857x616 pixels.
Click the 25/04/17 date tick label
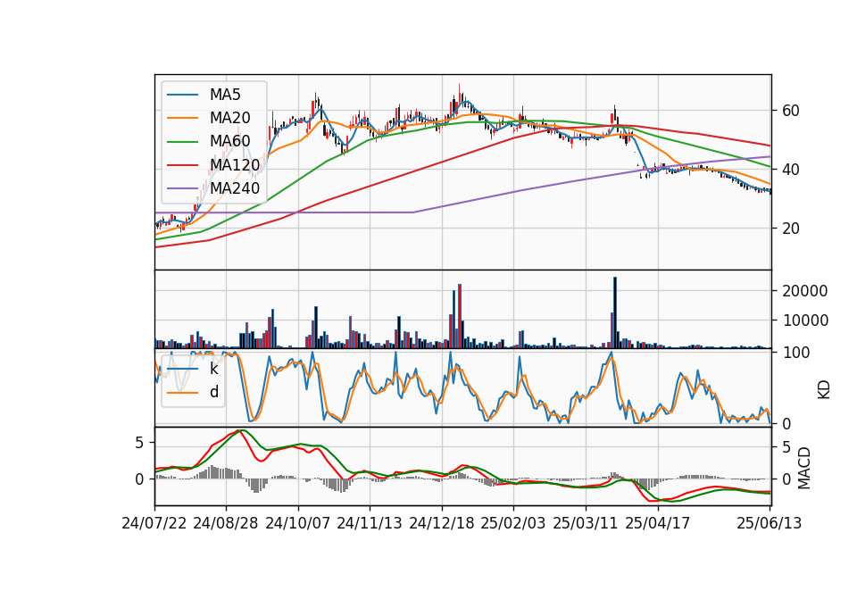tap(658, 523)
